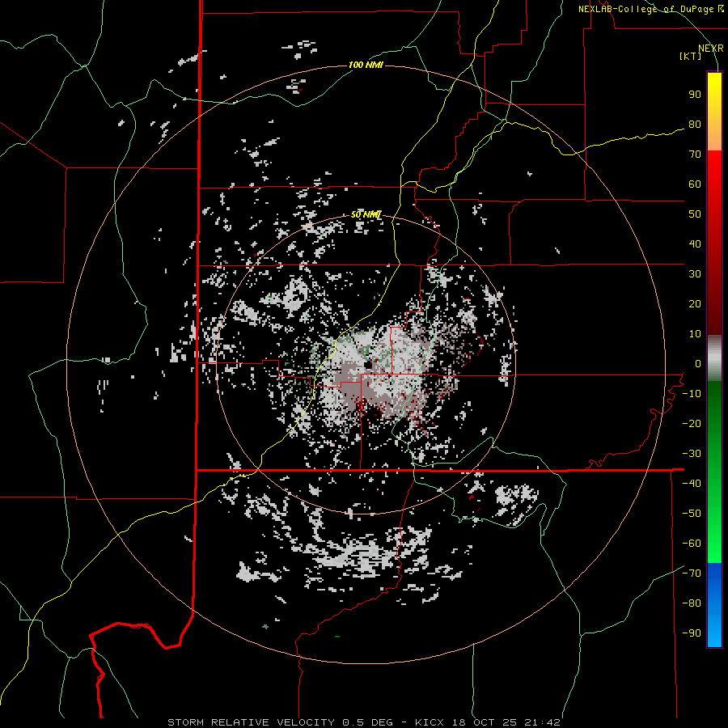This screenshot has width=728, height=728.
Task: Click the -40 value on velocity scale
Action: tap(692, 484)
